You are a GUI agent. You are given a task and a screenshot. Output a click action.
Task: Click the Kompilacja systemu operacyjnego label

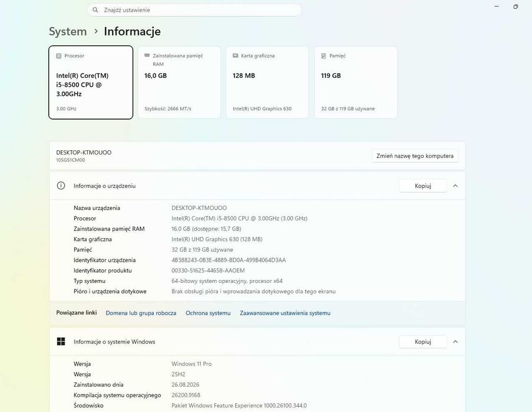(x=117, y=395)
